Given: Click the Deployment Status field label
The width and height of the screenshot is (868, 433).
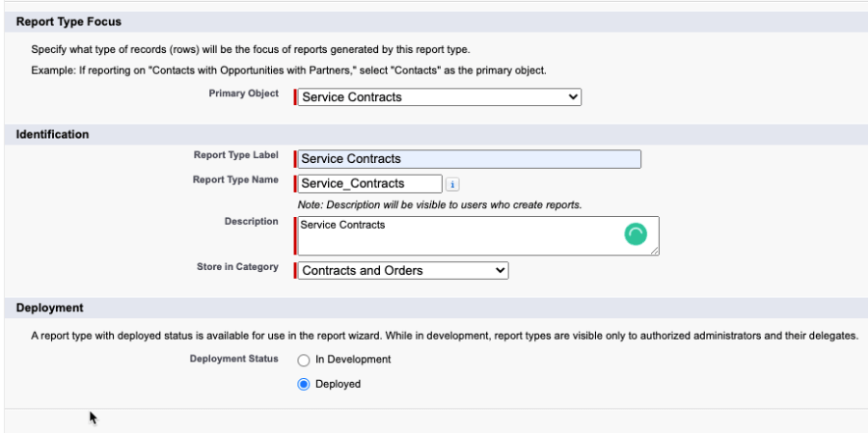Looking at the screenshot, I should [x=235, y=359].
